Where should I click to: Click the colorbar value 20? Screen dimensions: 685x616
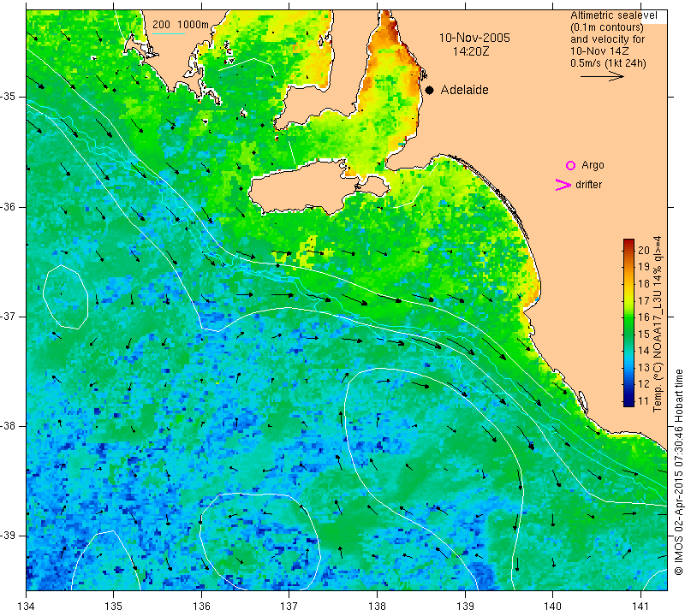point(644,250)
